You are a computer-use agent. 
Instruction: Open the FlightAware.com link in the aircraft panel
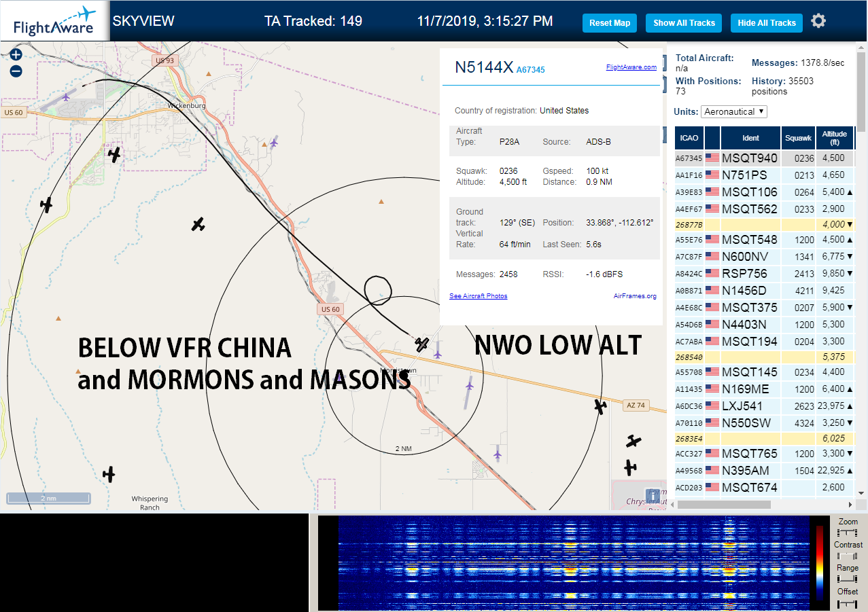click(631, 67)
